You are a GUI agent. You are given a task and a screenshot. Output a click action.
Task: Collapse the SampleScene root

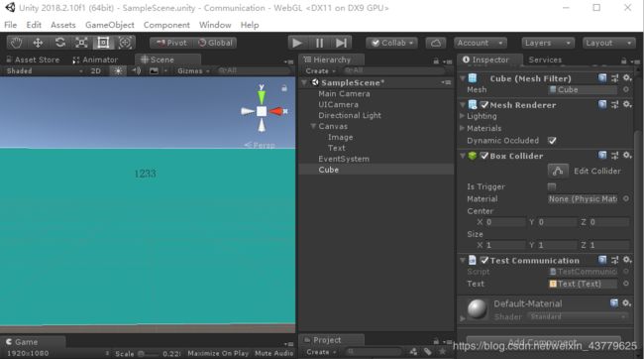click(x=304, y=82)
